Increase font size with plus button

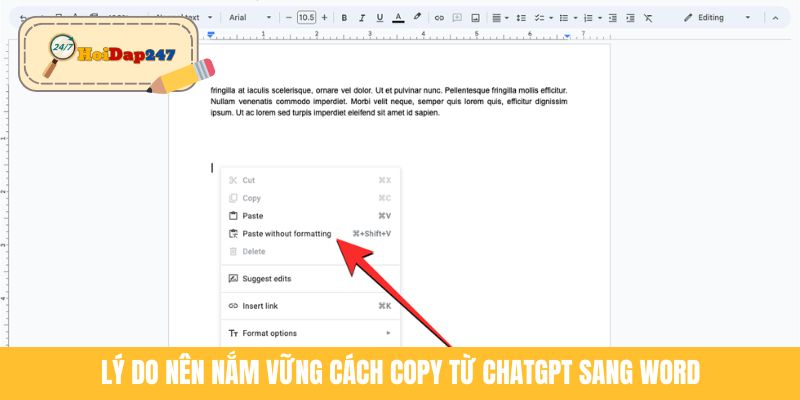(324, 17)
